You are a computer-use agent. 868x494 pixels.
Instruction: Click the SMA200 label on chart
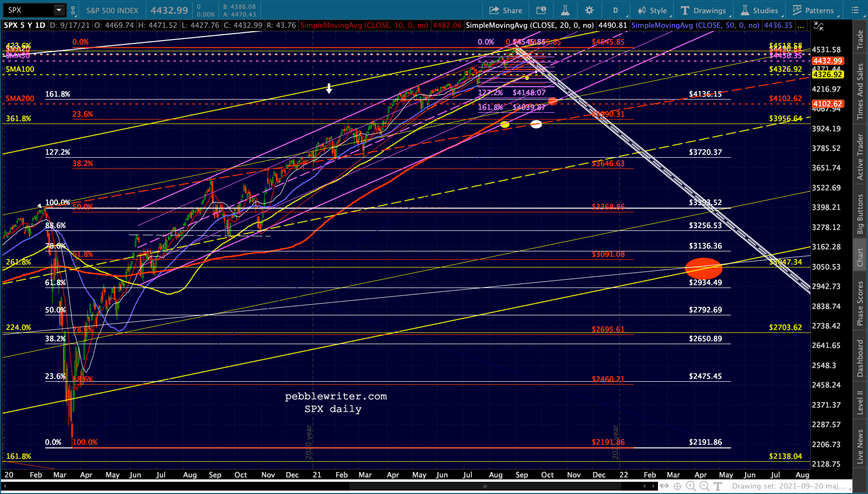20,99
